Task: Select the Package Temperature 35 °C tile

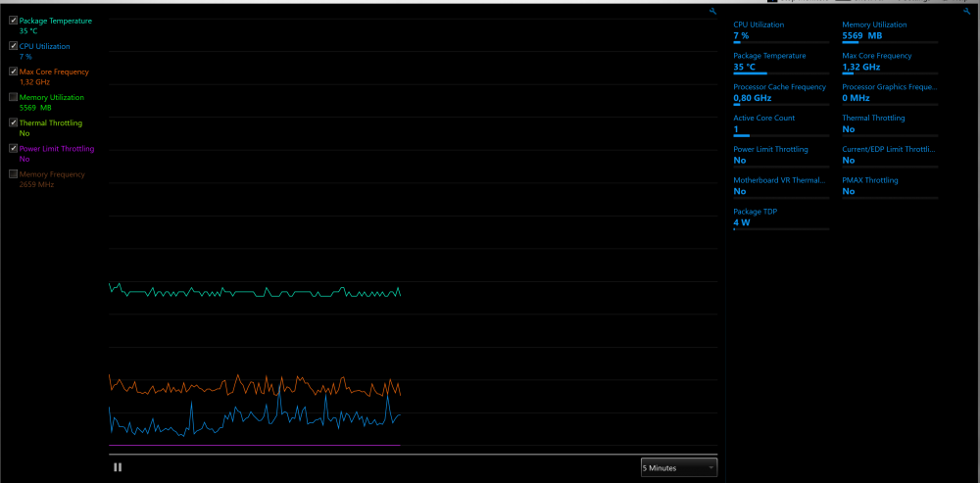Action: (x=781, y=63)
